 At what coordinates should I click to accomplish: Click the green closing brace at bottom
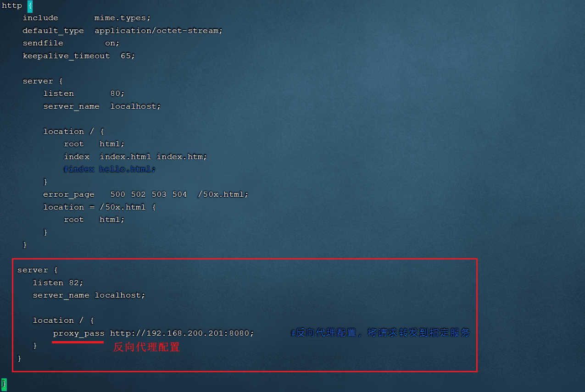(x=4, y=384)
